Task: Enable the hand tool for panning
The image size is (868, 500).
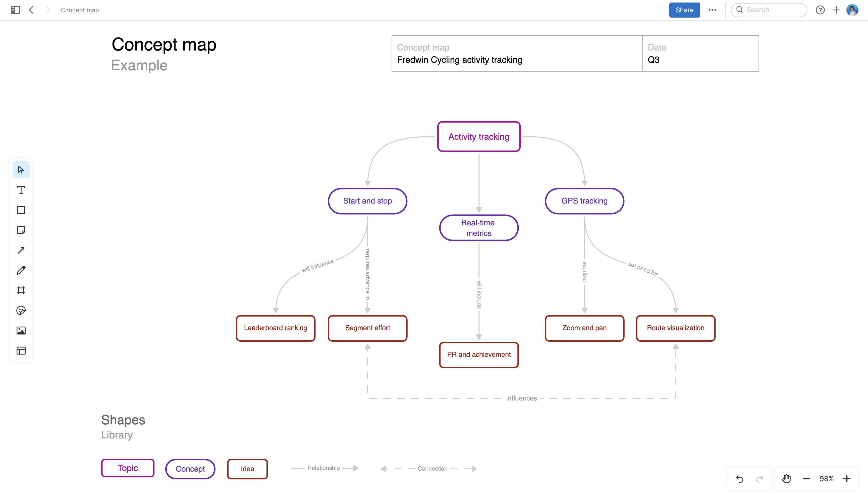Action: [786, 478]
